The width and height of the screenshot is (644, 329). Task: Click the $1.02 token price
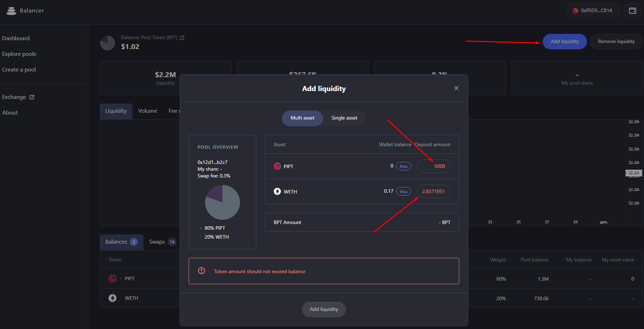tap(130, 47)
